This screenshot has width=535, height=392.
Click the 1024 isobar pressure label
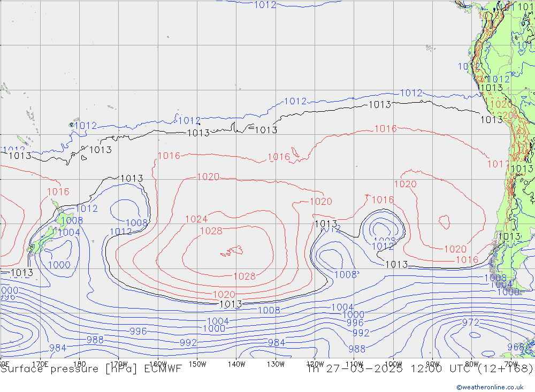(196, 219)
